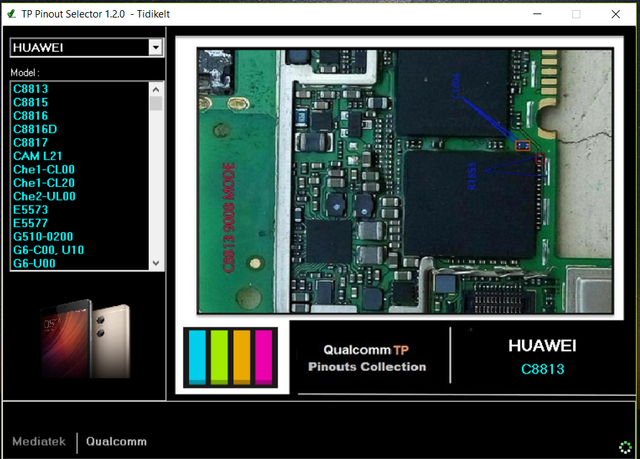Open the C8813 test point board image

[x=405, y=181]
